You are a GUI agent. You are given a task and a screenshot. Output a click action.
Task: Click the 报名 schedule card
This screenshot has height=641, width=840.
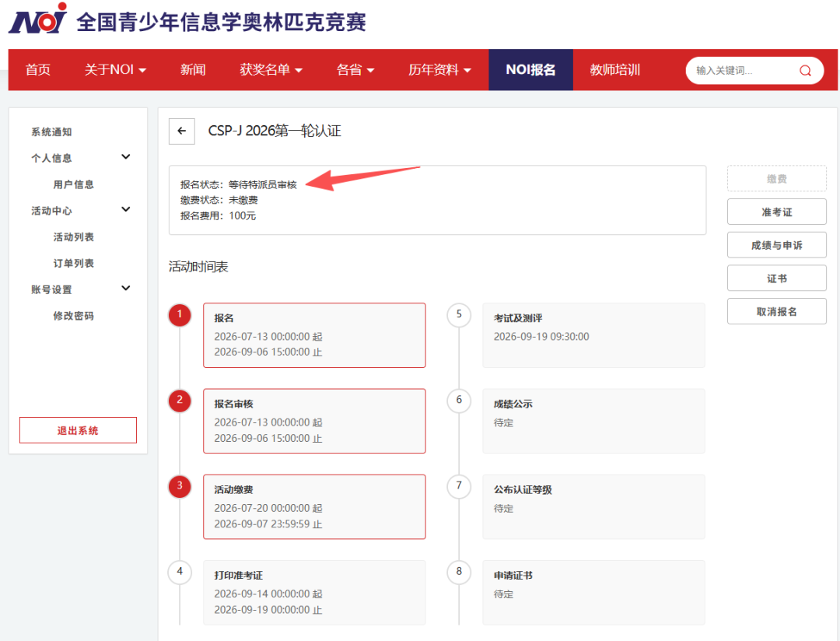pyautogui.click(x=314, y=335)
